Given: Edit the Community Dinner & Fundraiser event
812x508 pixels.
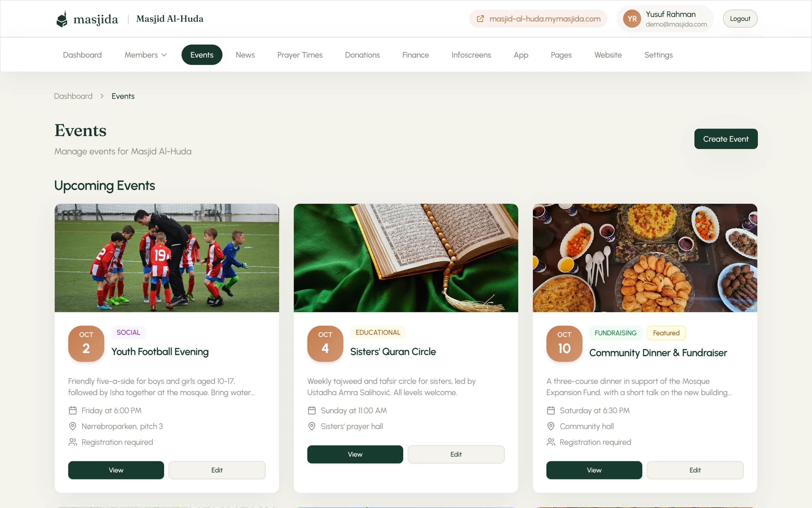Looking at the screenshot, I should (x=695, y=470).
